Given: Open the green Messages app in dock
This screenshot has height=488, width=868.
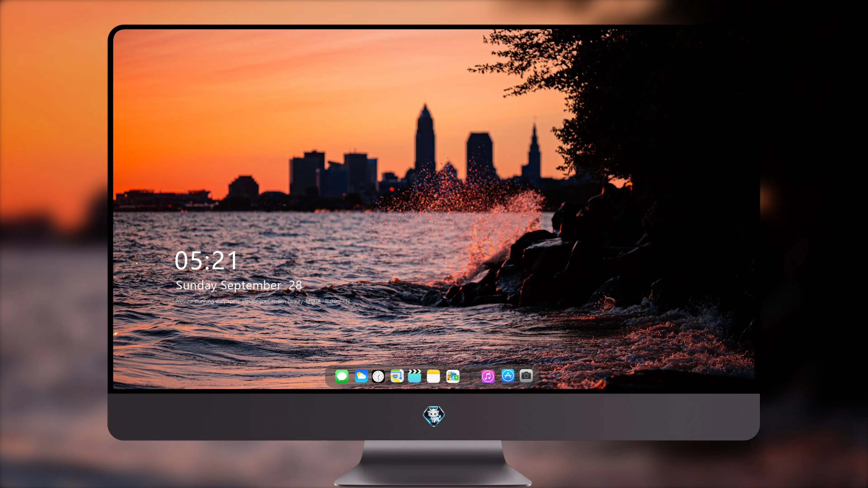Looking at the screenshot, I should [x=342, y=376].
